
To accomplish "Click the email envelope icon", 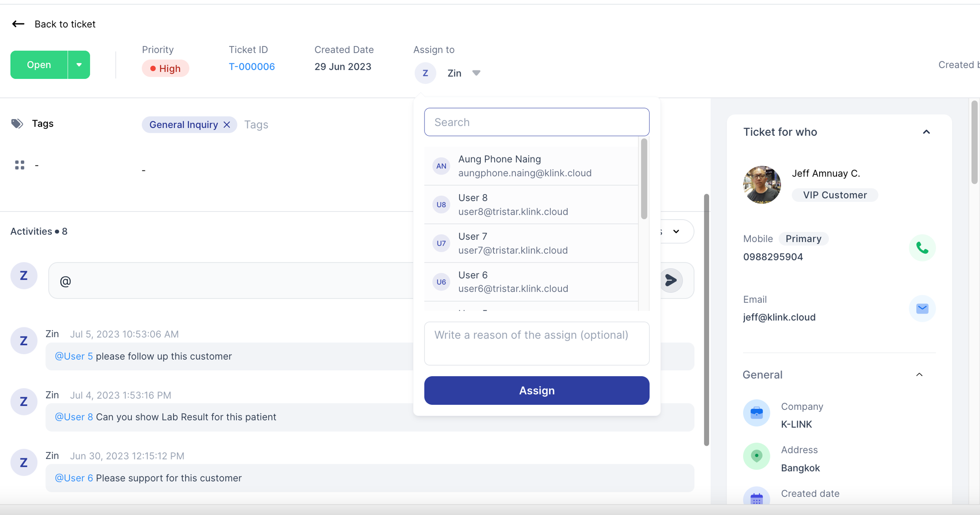I will 922,309.
